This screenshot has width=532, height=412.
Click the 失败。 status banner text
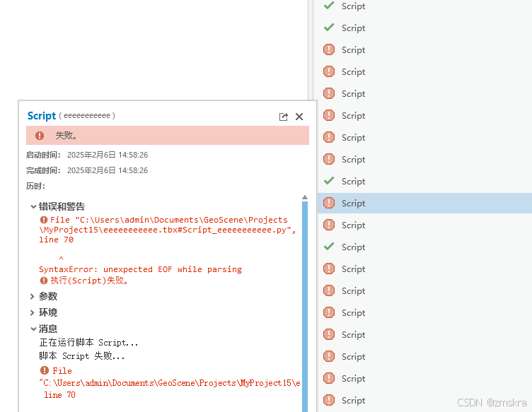pos(66,136)
